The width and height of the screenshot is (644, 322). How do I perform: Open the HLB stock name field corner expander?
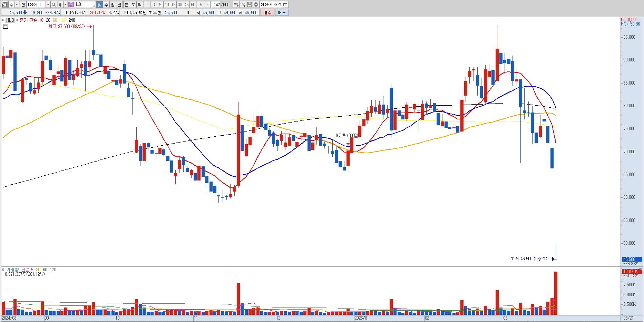[x=94, y=6]
